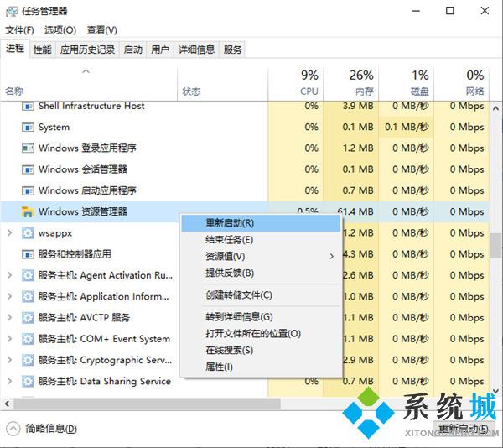Click the horizontal scrollbar thumb

click(x=147, y=404)
